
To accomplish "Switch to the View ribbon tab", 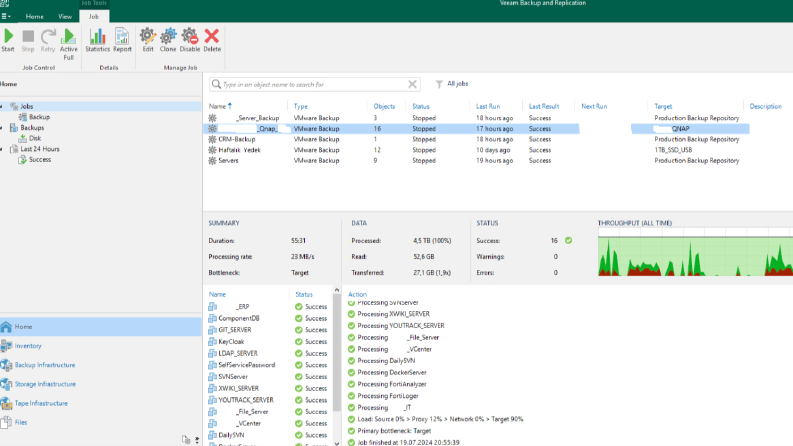I will pyautogui.click(x=65, y=16).
